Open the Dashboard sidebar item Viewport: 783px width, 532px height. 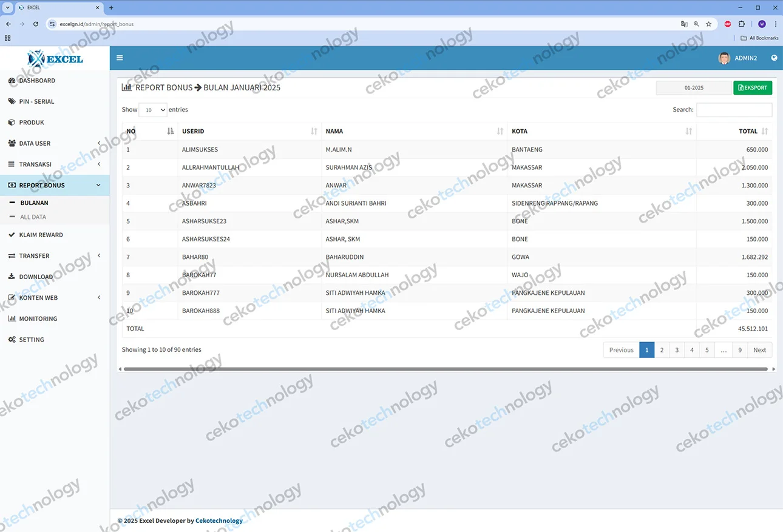(x=36, y=81)
